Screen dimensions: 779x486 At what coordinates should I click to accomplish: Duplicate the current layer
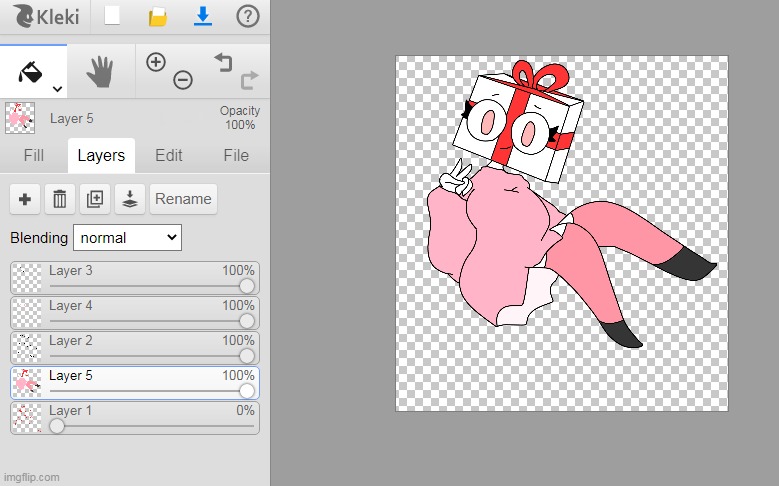click(95, 199)
